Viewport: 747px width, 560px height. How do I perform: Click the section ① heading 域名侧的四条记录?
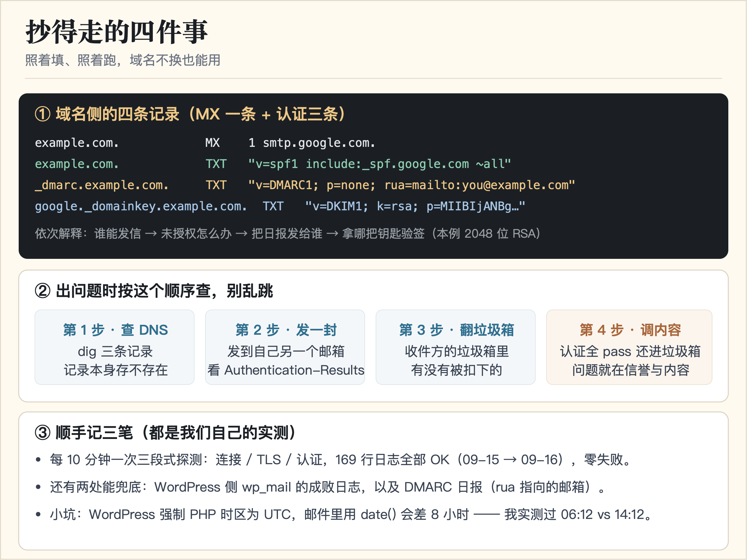[190, 114]
